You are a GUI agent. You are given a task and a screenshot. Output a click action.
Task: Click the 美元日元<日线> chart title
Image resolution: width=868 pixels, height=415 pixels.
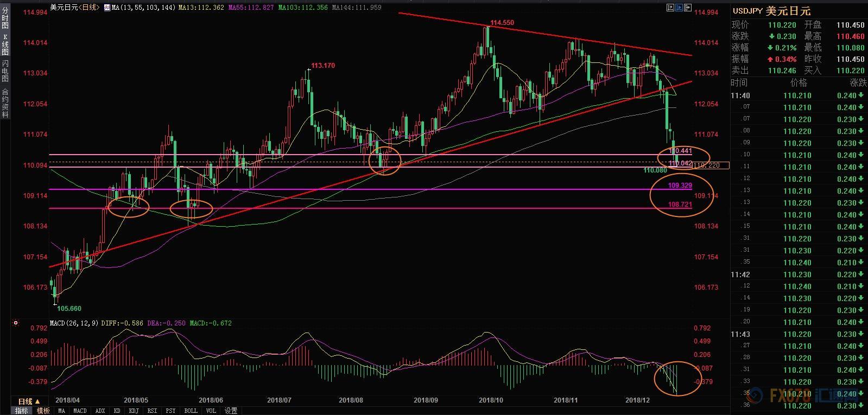[75, 8]
